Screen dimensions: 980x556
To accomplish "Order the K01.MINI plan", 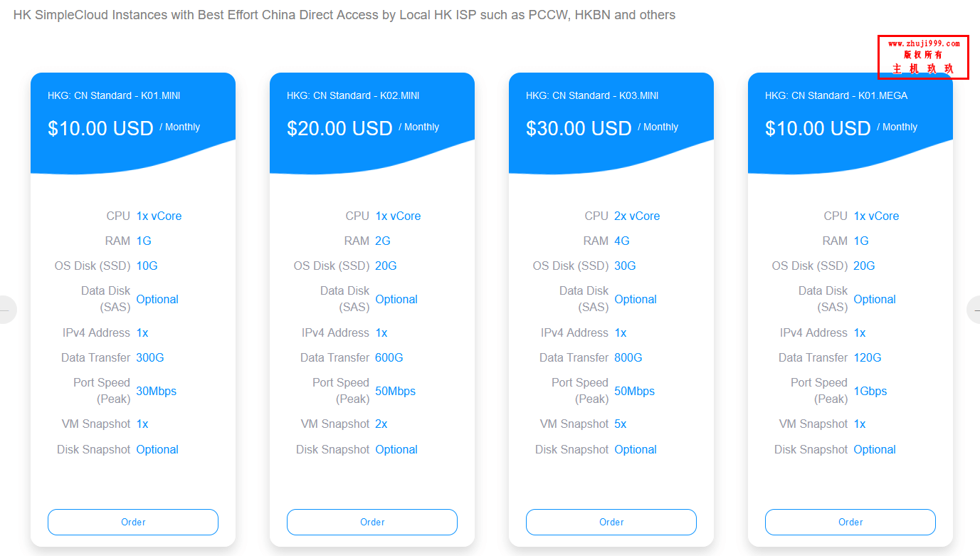I will pos(133,522).
